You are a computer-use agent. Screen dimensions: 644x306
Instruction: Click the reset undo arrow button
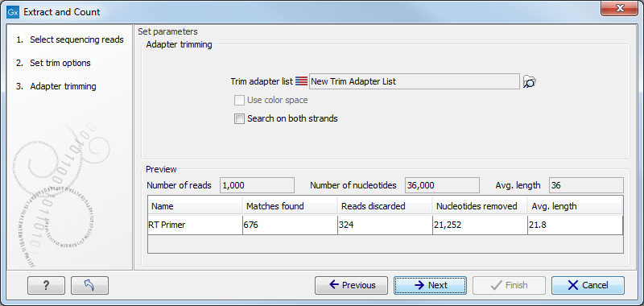pyautogui.click(x=89, y=285)
